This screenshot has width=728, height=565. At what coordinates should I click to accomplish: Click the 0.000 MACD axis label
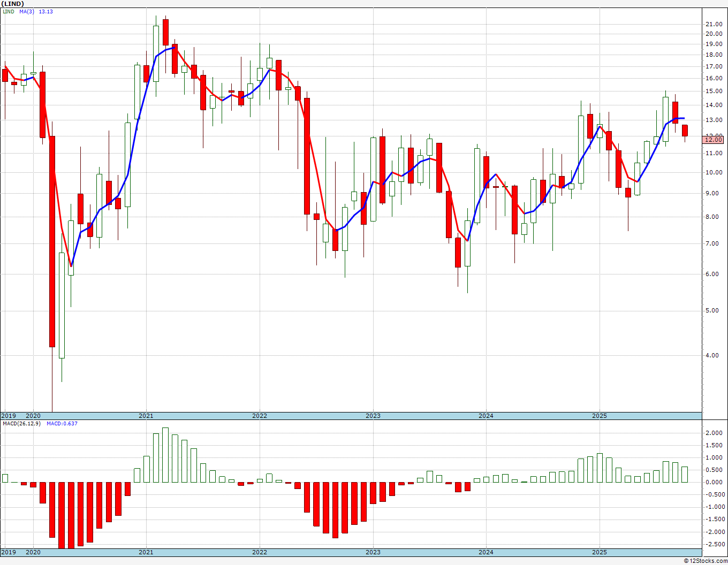coord(715,482)
